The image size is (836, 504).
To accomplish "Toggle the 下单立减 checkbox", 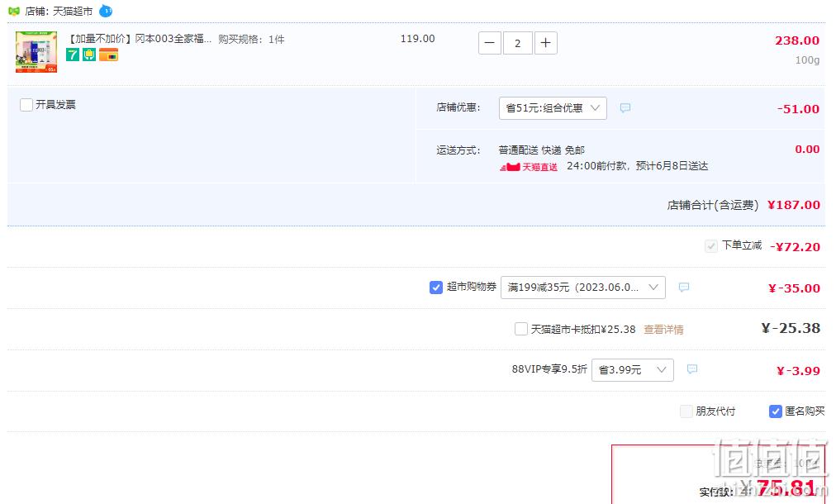I will tap(710, 246).
